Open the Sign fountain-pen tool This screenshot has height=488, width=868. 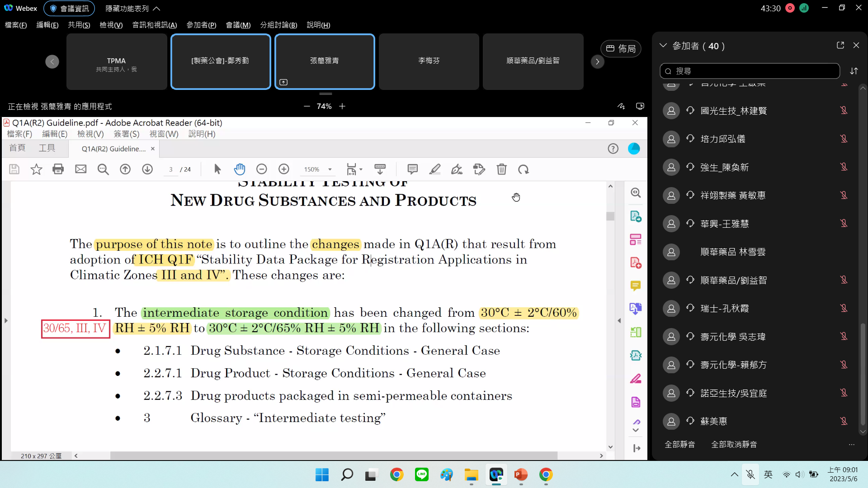pyautogui.click(x=457, y=169)
